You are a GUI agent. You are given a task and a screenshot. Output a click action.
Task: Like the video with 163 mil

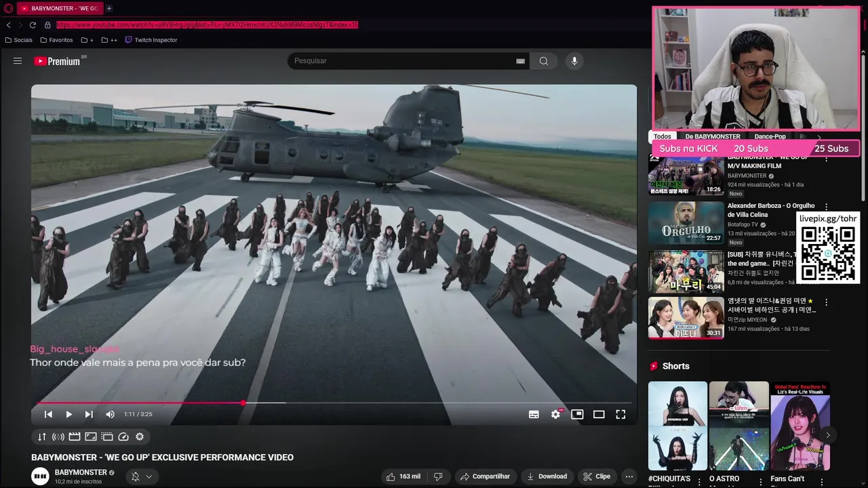click(403, 476)
